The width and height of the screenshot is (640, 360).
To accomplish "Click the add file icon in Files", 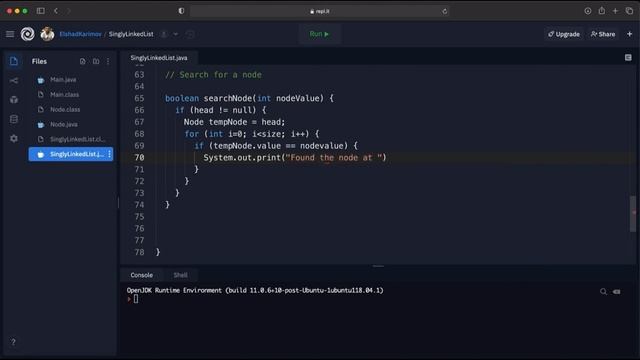I will click(83, 61).
